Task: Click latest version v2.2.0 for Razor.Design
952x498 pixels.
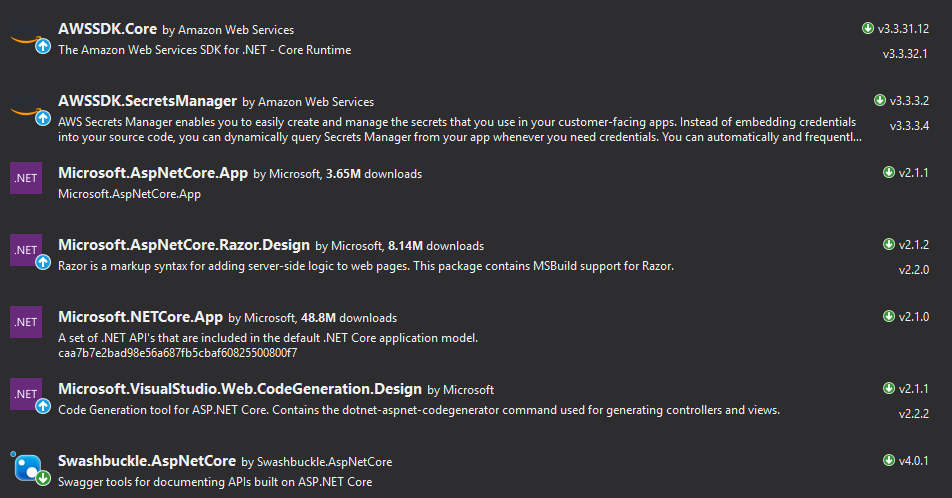Action: [x=914, y=270]
